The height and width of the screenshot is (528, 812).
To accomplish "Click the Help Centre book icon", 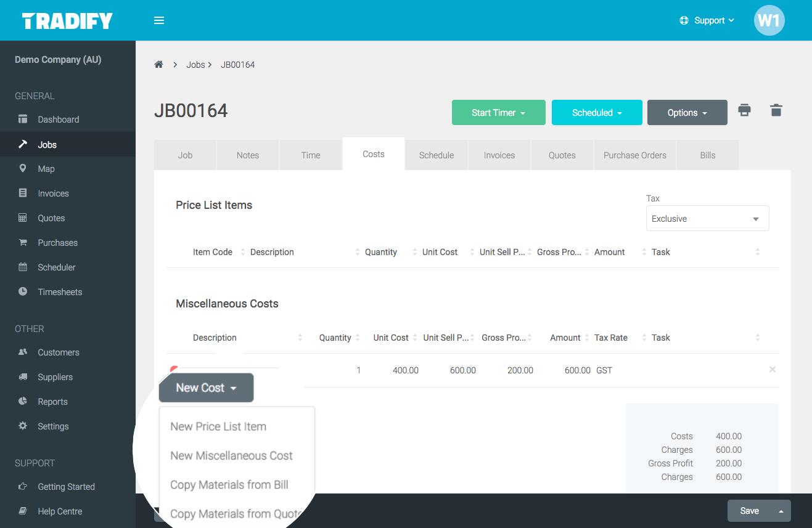I will [23, 511].
